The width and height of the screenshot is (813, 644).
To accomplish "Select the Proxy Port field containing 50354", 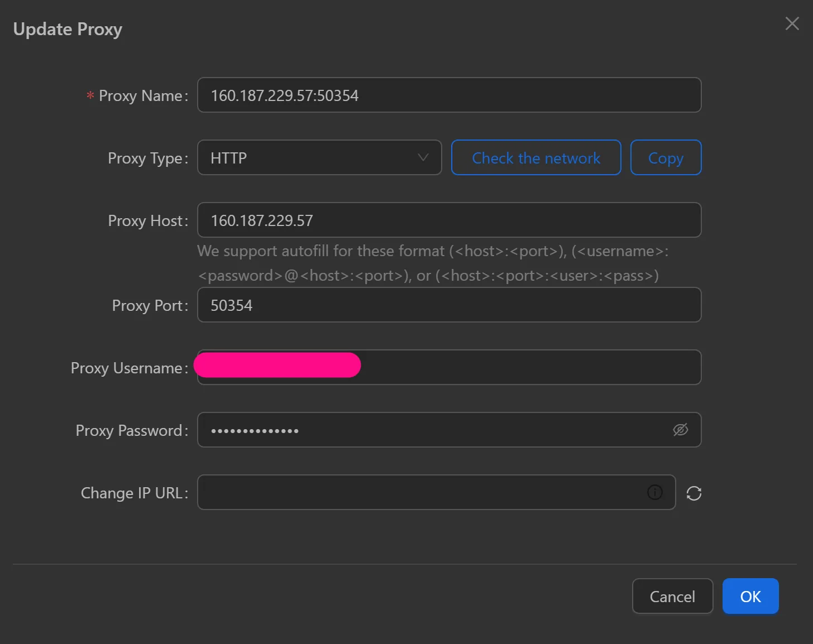I will 449,305.
